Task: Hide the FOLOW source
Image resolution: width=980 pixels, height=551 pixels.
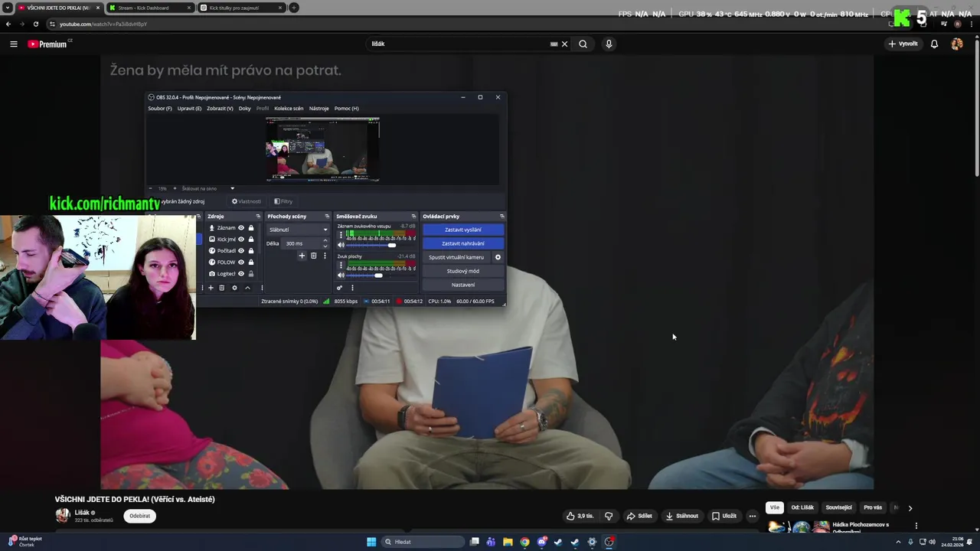Action: 241,262
